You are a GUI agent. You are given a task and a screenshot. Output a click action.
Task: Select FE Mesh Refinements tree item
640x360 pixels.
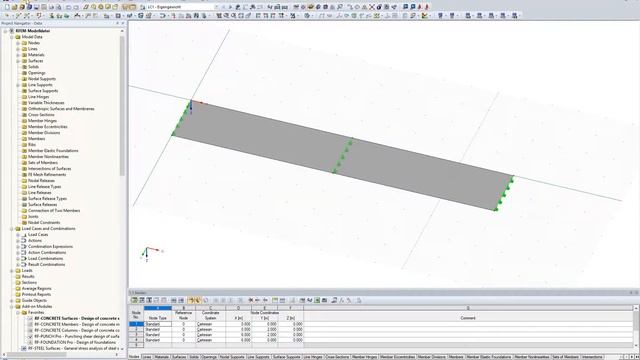pos(47,175)
